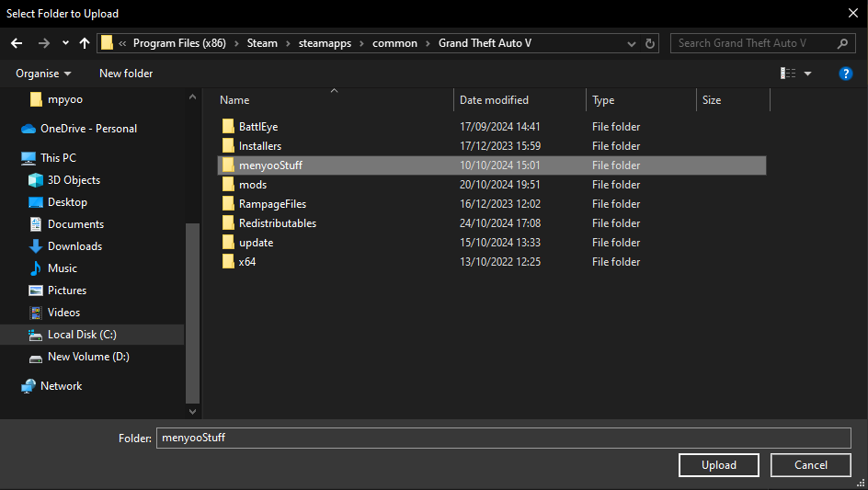The width and height of the screenshot is (868, 490).
Task: Open the recent locations chevron
Action: [x=65, y=43]
